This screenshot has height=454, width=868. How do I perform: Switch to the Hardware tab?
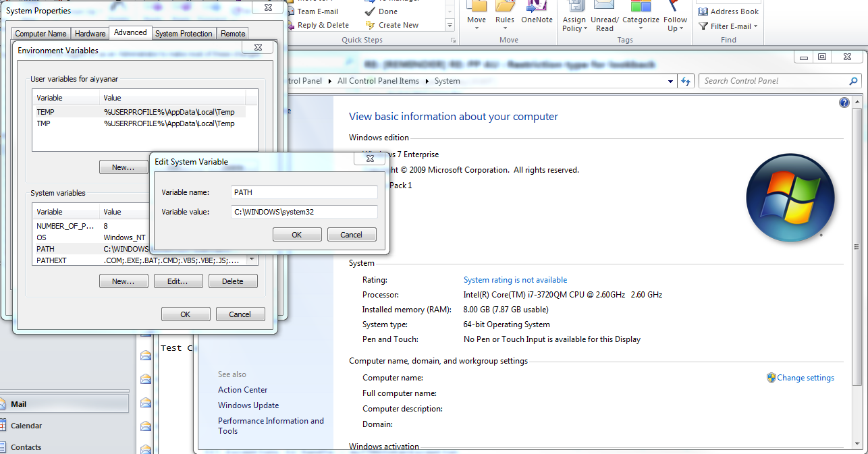[x=90, y=32]
